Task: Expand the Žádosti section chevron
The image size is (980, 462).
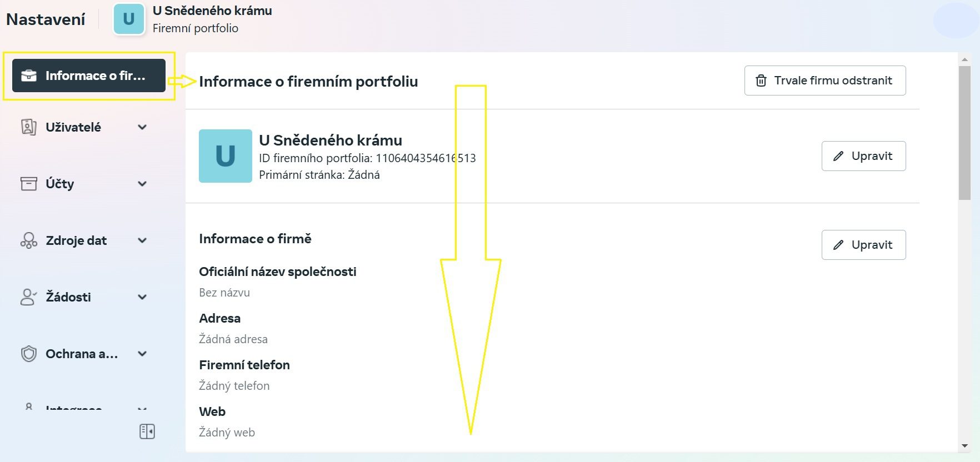Action: click(142, 297)
